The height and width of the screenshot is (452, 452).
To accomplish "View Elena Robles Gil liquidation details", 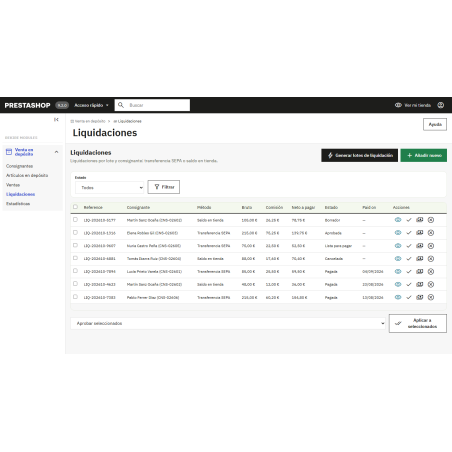I will pyautogui.click(x=398, y=233).
